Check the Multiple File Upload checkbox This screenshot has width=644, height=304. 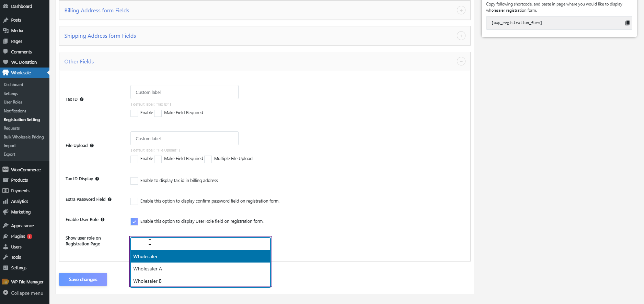coord(208,159)
